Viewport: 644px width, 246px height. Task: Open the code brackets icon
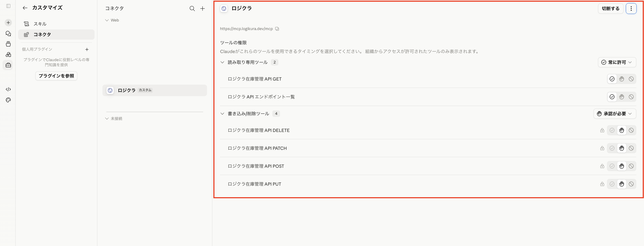(8, 89)
